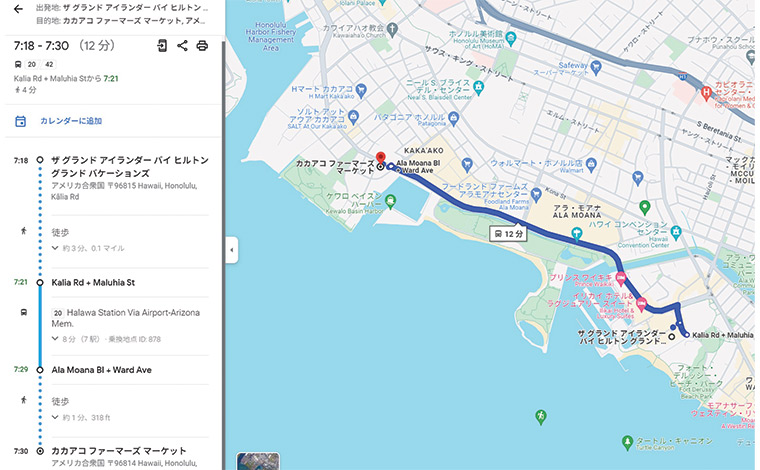
Task: Click the calendar icon in the side panel
Action: click(20, 121)
